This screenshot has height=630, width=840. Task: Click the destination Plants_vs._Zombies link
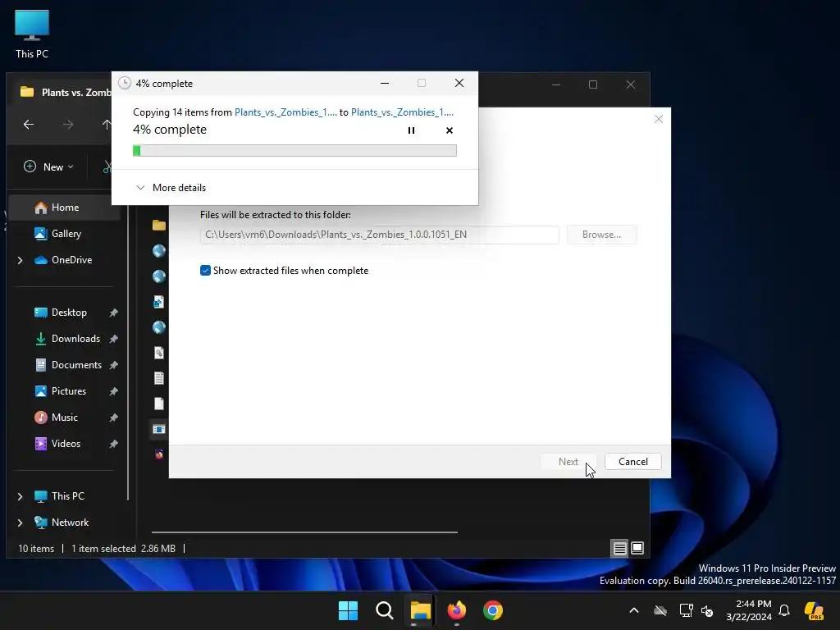click(402, 112)
